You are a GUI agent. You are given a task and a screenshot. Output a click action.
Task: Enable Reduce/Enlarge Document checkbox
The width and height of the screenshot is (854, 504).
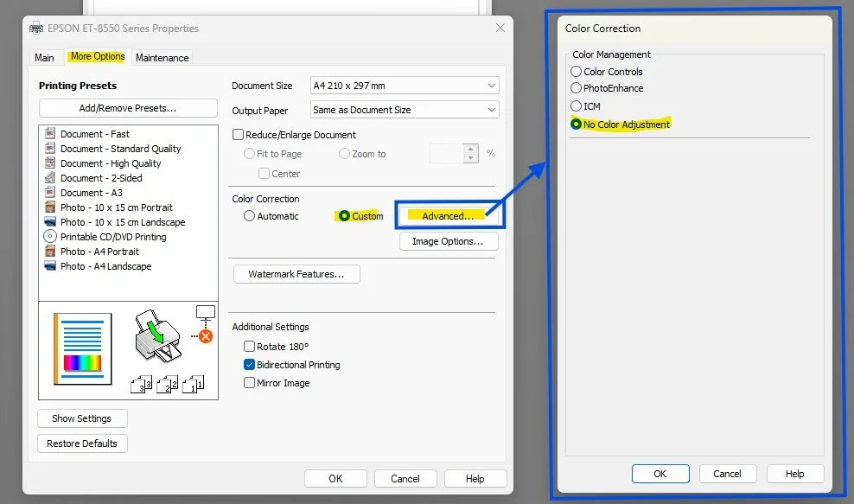point(238,135)
